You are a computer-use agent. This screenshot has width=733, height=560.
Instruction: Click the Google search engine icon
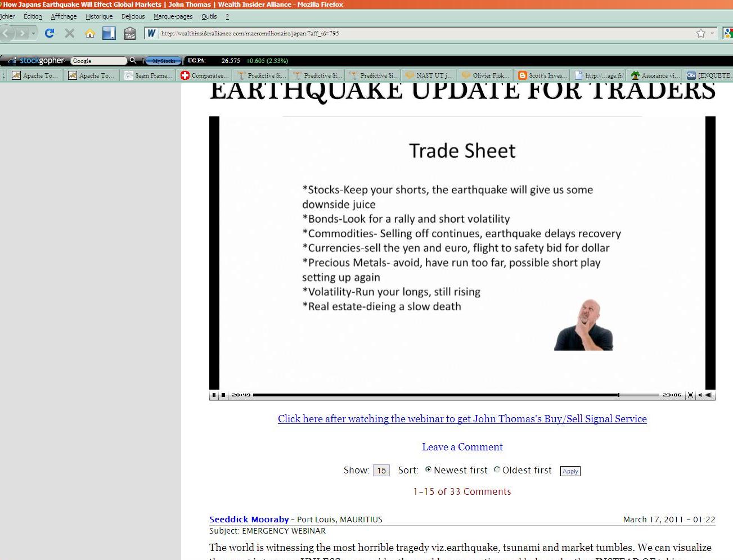728,33
